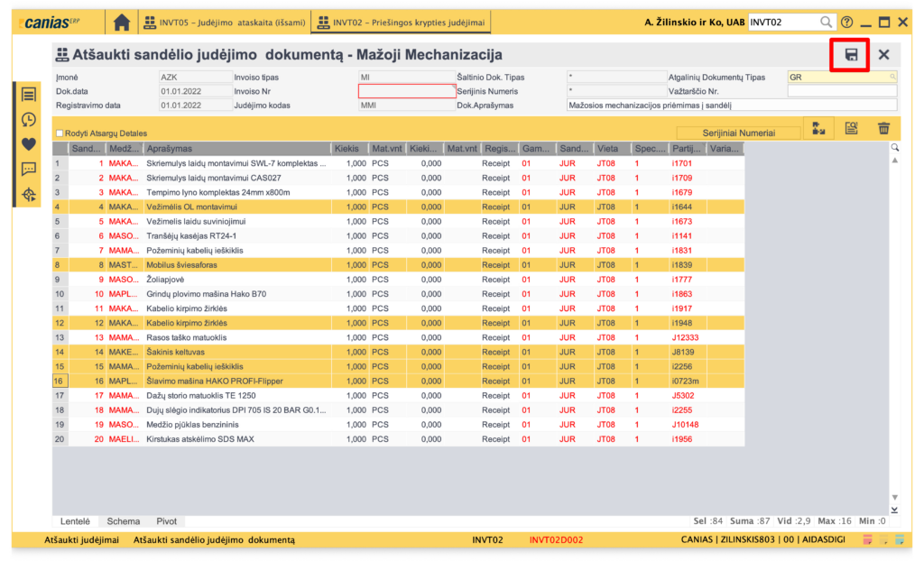924x561 pixels.
Task: Open the history clock icon in sidebar
Action: coord(29,119)
